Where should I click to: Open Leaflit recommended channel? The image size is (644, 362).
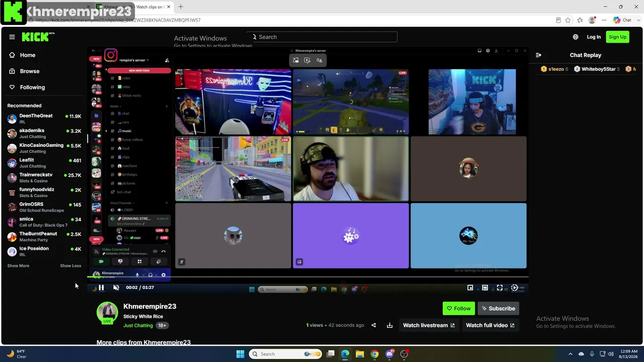tap(44, 163)
